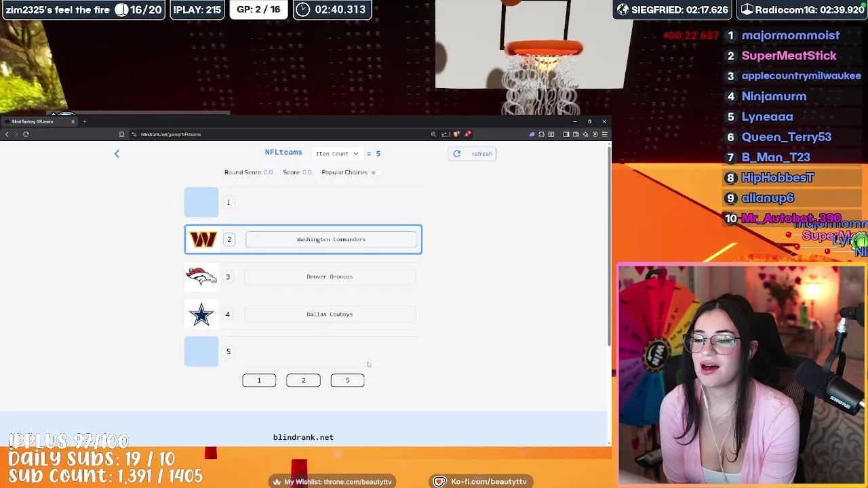Click the Ko-fi.com/beautyttv link in overlay
The height and width of the screenshot is (488, 868).
point(481,482)
